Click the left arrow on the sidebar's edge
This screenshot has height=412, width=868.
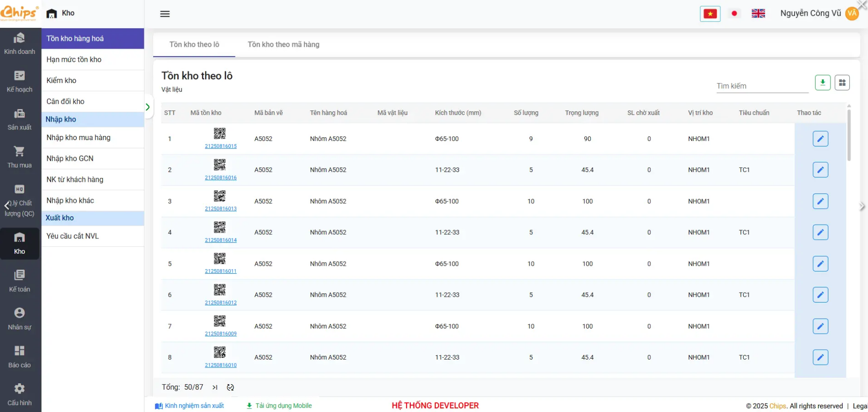[6, 206]
